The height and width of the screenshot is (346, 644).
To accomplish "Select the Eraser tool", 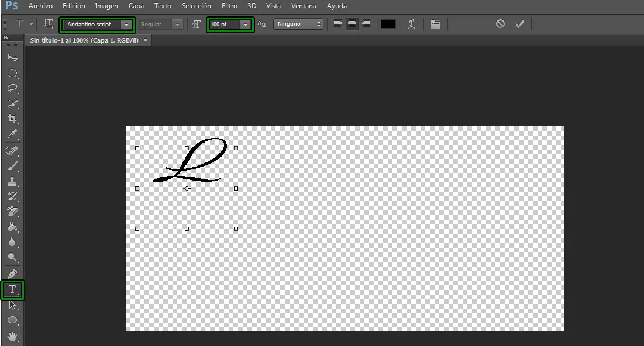I will pyautogui.click(x=12, y=212).
